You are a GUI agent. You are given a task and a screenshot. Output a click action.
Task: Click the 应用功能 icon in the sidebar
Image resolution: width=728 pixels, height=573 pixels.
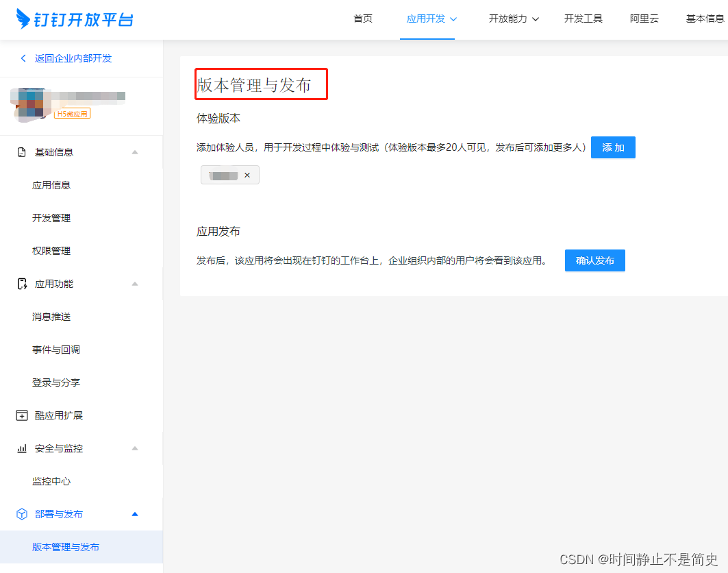click(x=21, y=283)
